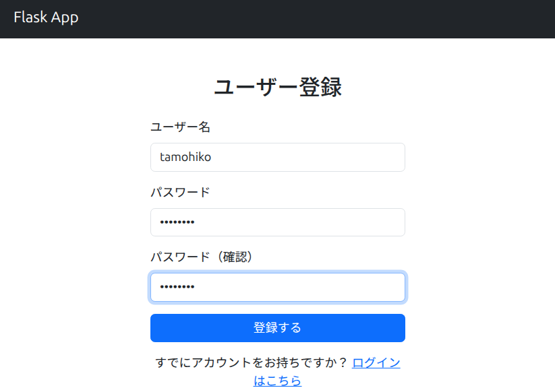The width and height of the screenshot is (555, 392).
Task: Focus the パスワード（確認） input field
Action: [277, 288]
